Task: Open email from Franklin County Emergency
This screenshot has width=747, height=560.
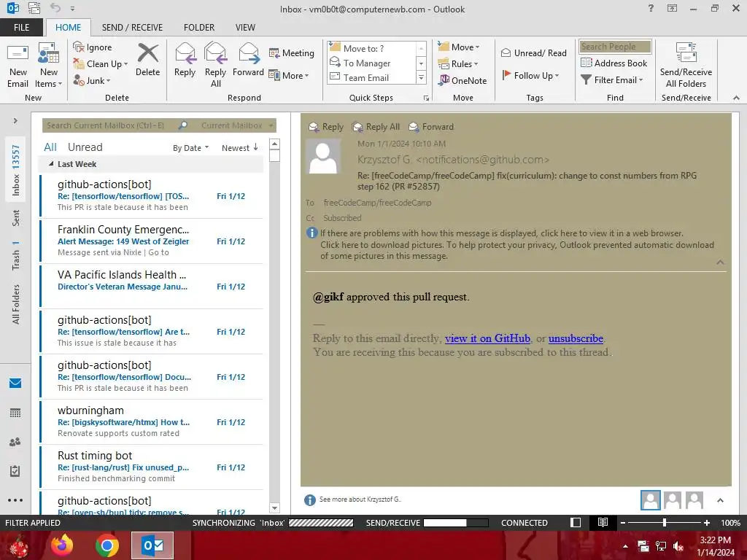Action: click(152, 241)
